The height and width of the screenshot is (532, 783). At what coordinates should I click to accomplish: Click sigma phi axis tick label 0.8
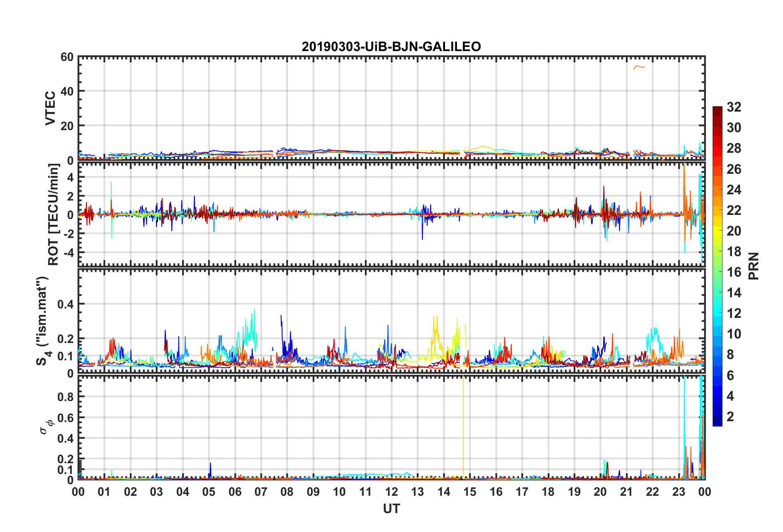click(x=65, y=397)
